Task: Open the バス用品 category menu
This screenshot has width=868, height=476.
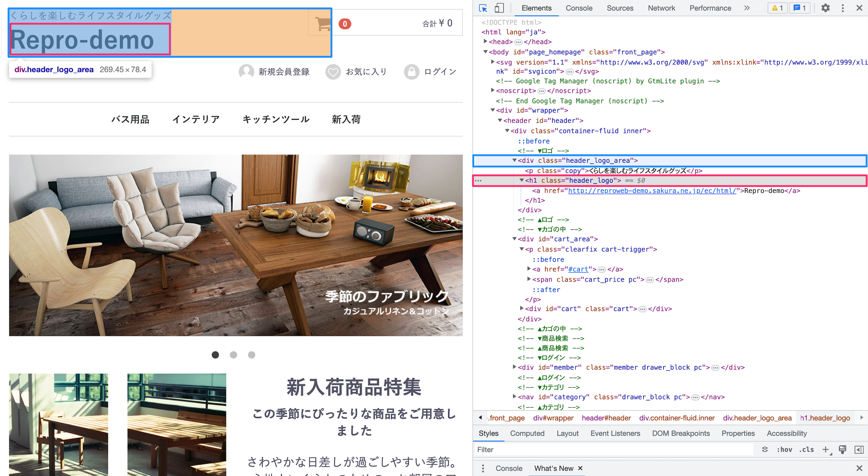Action: tap(131, 119)
